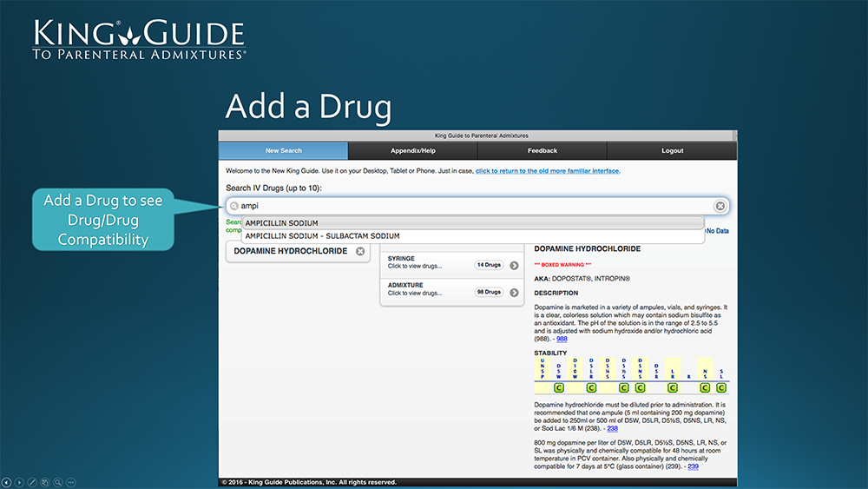Click the 14 Drugs badge
The image size is (868, 489).
click(489, 265)
